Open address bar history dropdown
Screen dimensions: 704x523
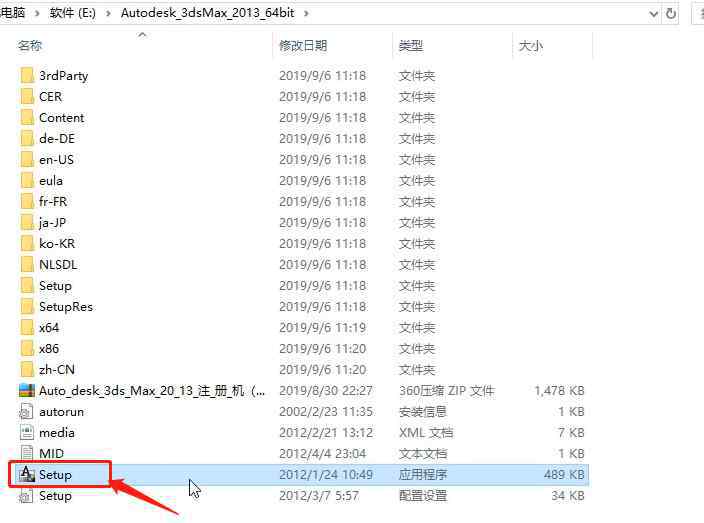pos(654,14)
